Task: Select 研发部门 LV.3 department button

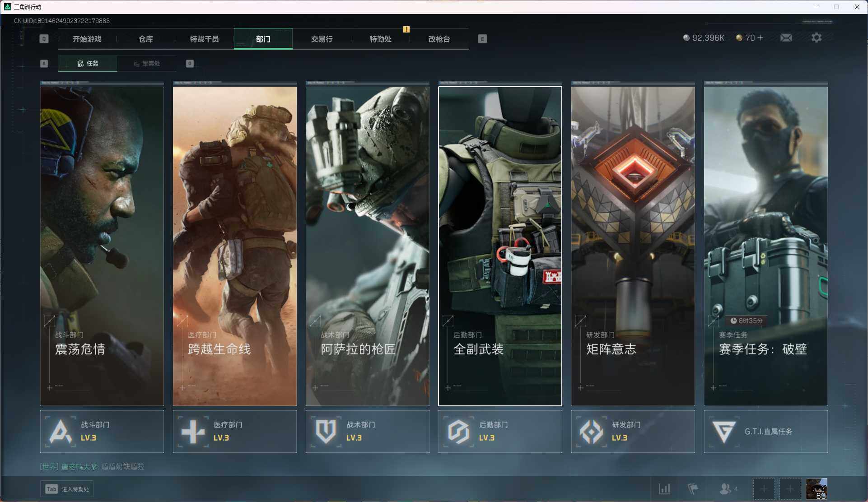Action: [633, 432]
